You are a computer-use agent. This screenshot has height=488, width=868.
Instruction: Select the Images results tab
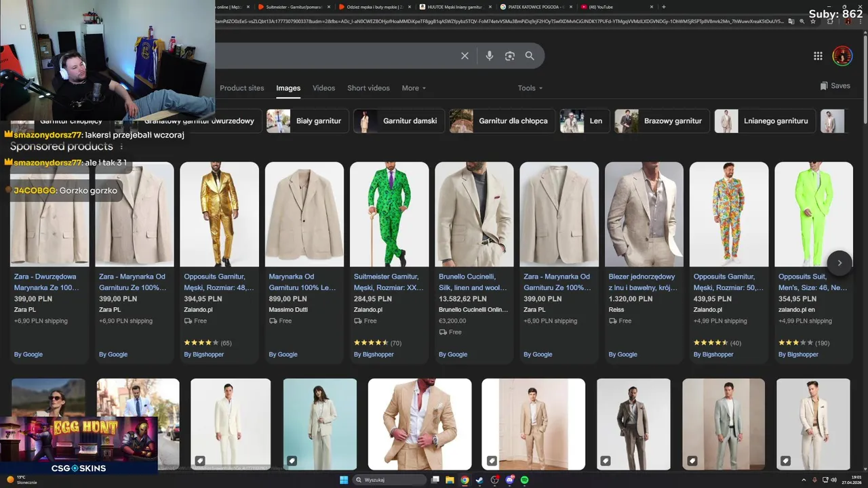pyautogui.click(x=288, y=88)
